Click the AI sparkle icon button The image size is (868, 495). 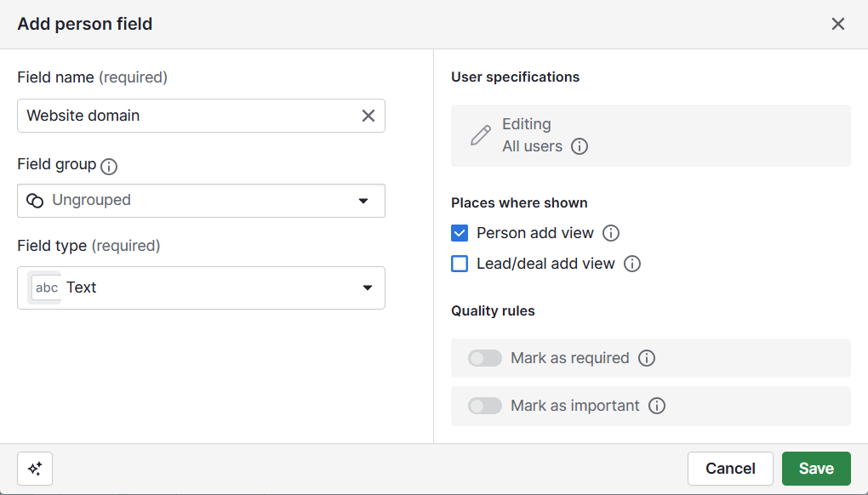tap(35, 469)
